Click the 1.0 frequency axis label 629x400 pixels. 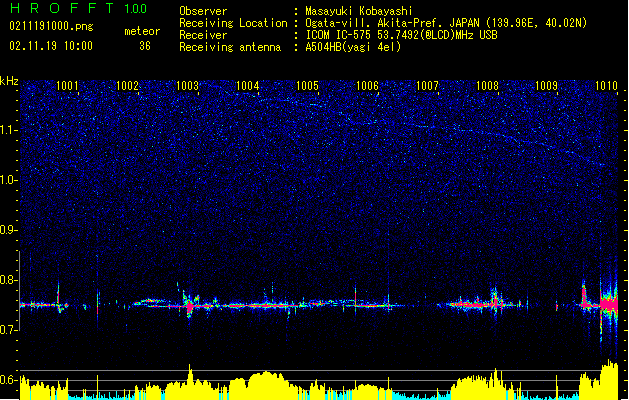[9, 180]
